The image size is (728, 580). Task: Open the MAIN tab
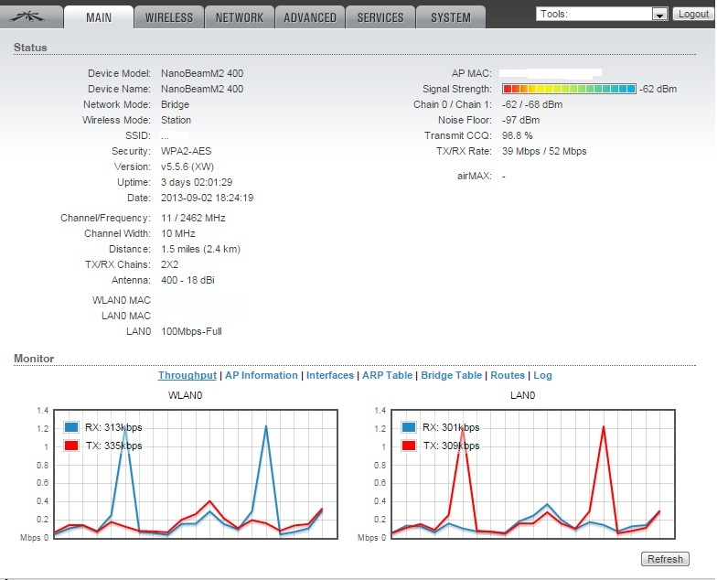point(99,17)
